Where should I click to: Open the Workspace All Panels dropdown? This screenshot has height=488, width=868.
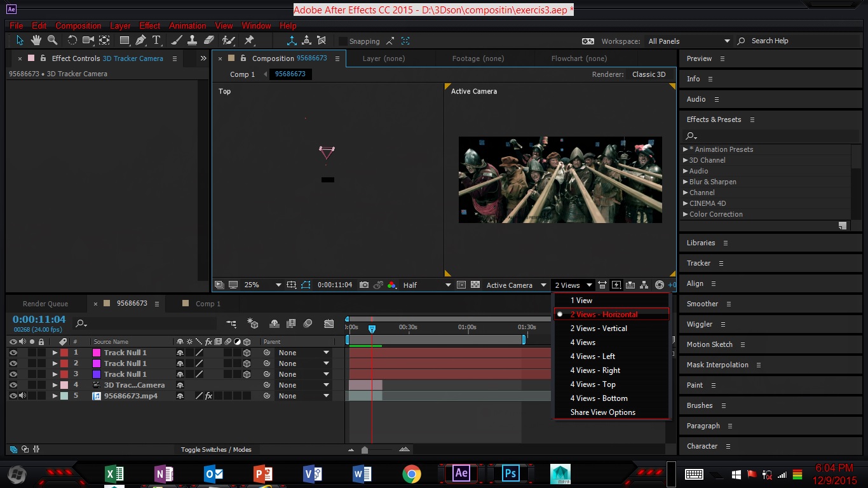tap(689, 41)
